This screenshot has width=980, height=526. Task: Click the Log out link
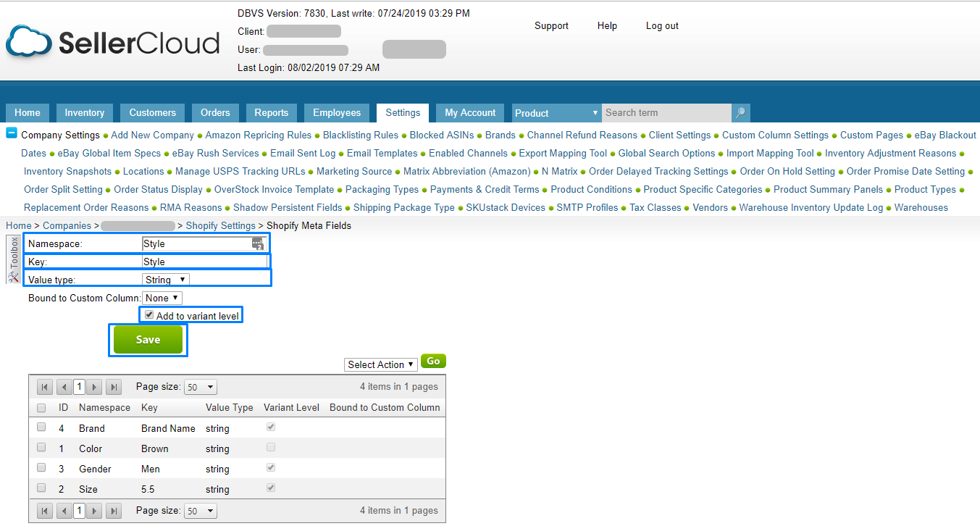coord(662,26)
